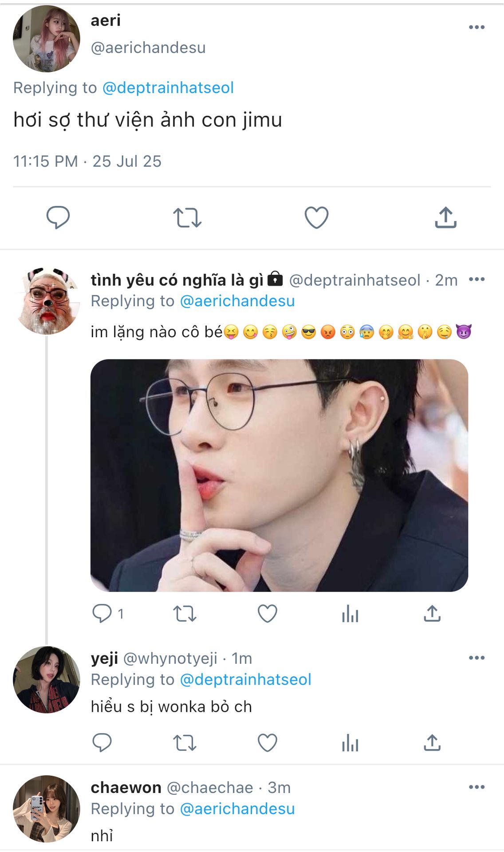
Task: Open @aerichandesu link in chaewon's reply
Action: click(x=237, y=809)
